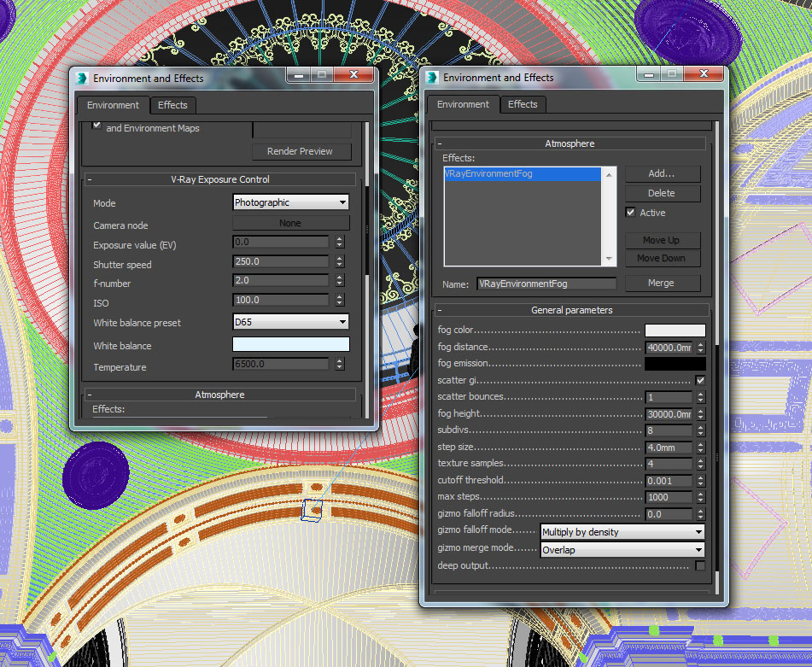Open the exposure Mode dropdown
812x667 pixels.
[291, 202]
